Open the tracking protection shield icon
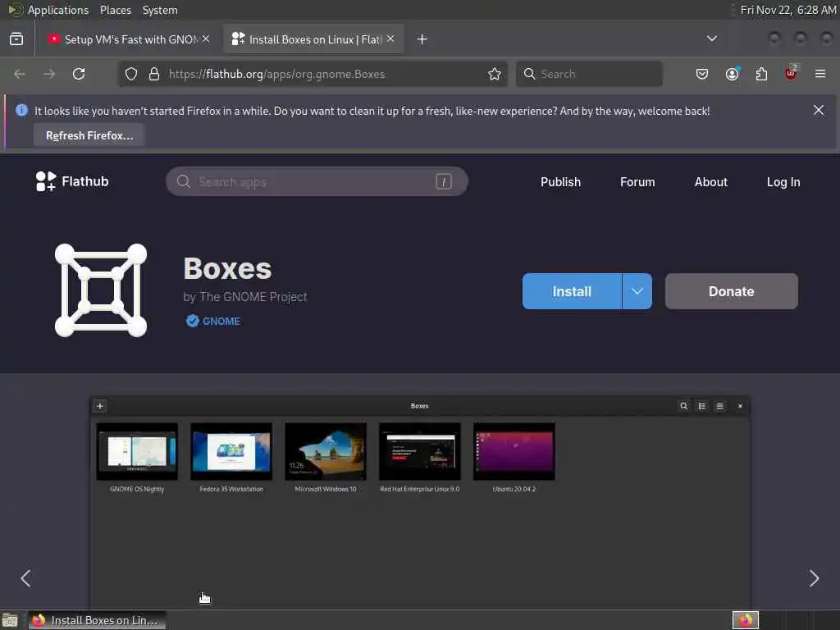 [x=131, y=74]
